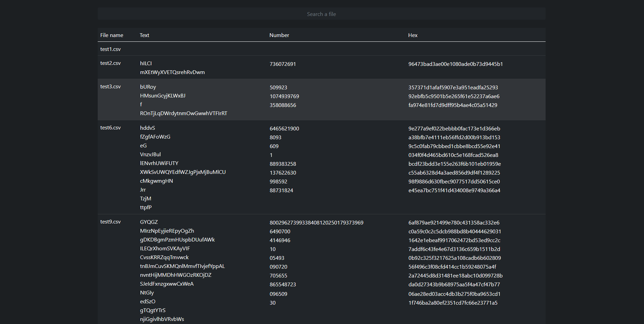
Task: Click text value njiGgivlhbVRvbWs
Action: (162, 319)
